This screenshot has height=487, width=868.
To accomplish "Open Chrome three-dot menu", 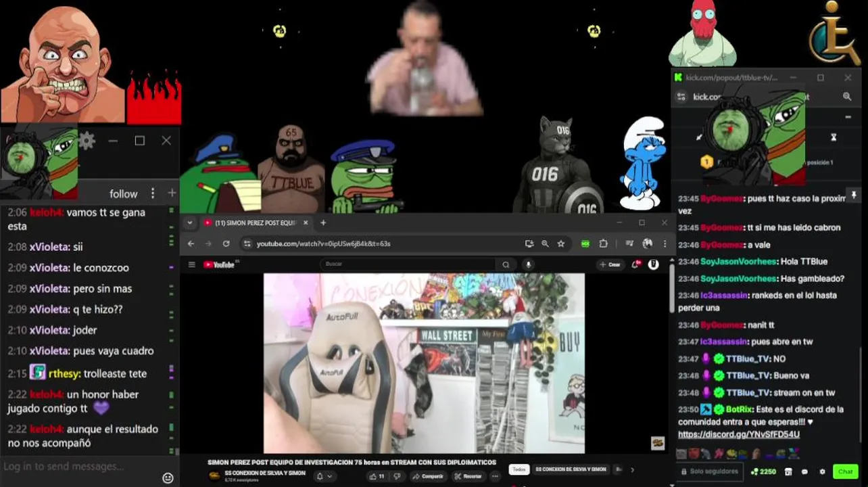I will (664, 243).
